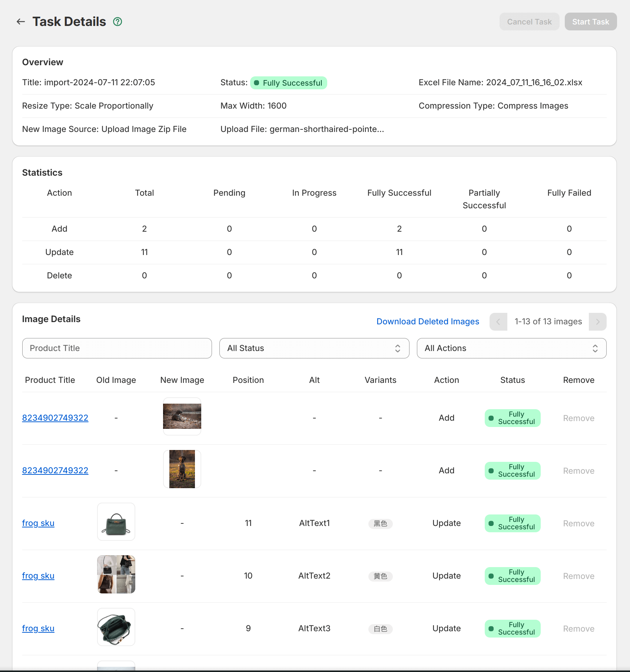Expand the All Status dropdown
Viewport: 630px width, 672px height.
point(314,348)
